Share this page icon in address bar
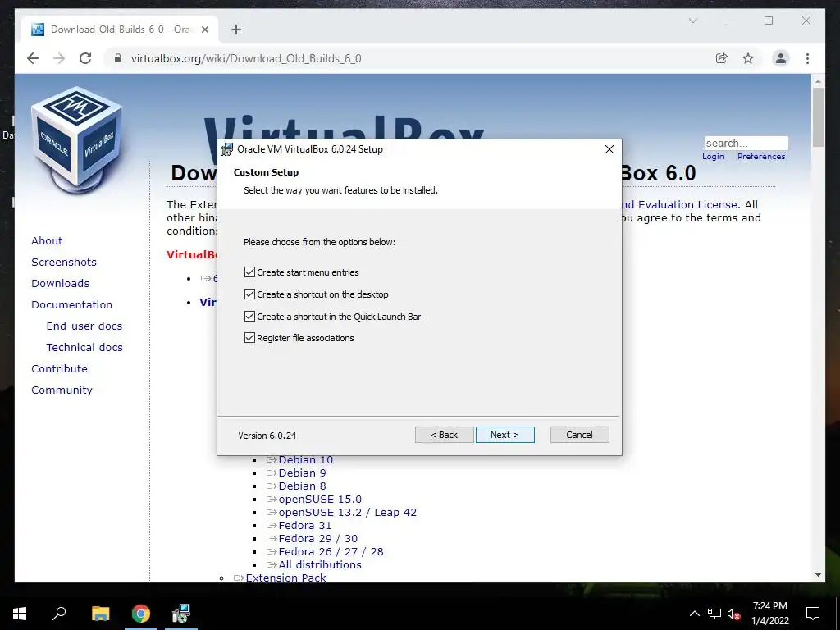The width and height of the screenshot is (840, 630). coord(722,58)
